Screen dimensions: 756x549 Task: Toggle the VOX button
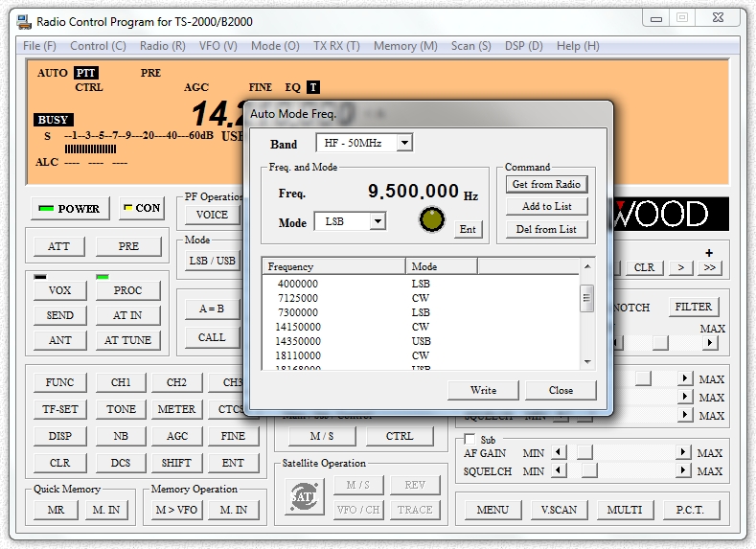[59, 290]
